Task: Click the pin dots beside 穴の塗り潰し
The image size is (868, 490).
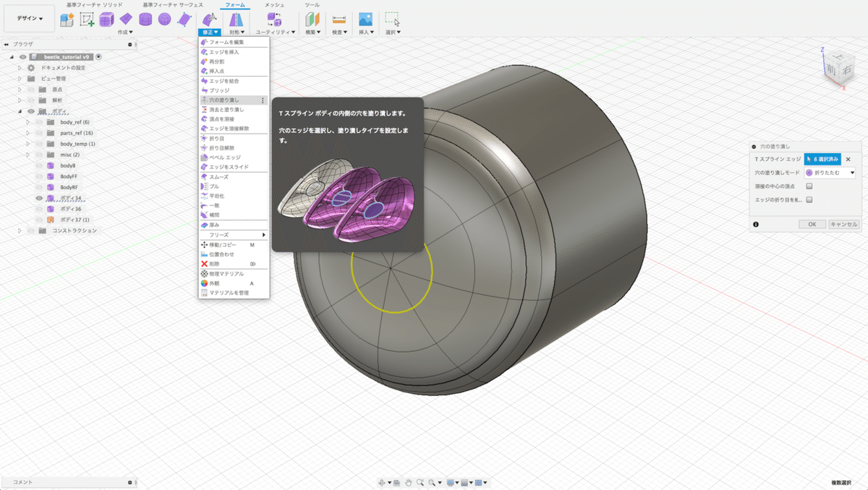Action: (263, 100)
